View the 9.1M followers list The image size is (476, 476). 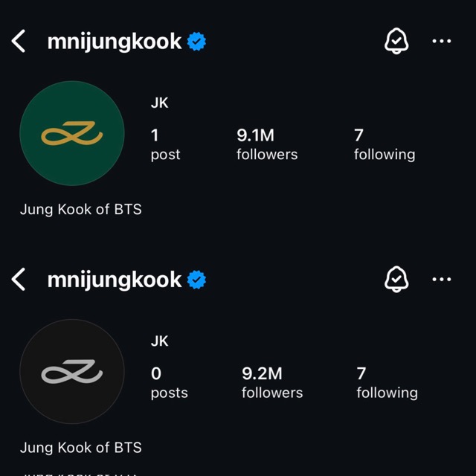[266, 144]
